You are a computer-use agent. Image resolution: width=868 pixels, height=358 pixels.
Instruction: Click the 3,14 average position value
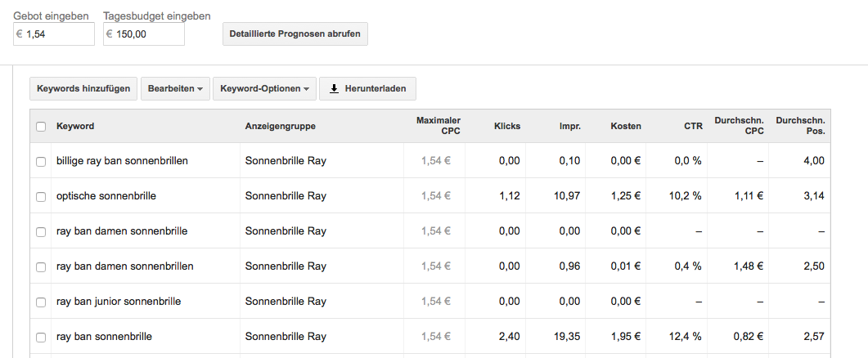coord(814,196)
